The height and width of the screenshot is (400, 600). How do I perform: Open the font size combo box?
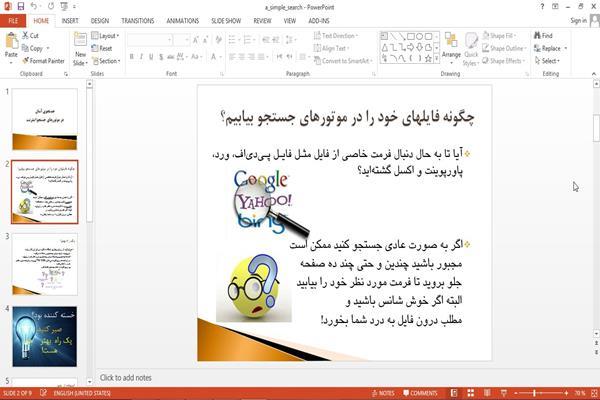(181, 39)
